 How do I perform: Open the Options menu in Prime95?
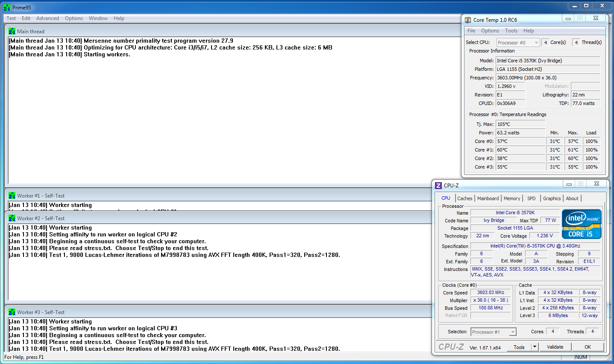click(74, 18)
